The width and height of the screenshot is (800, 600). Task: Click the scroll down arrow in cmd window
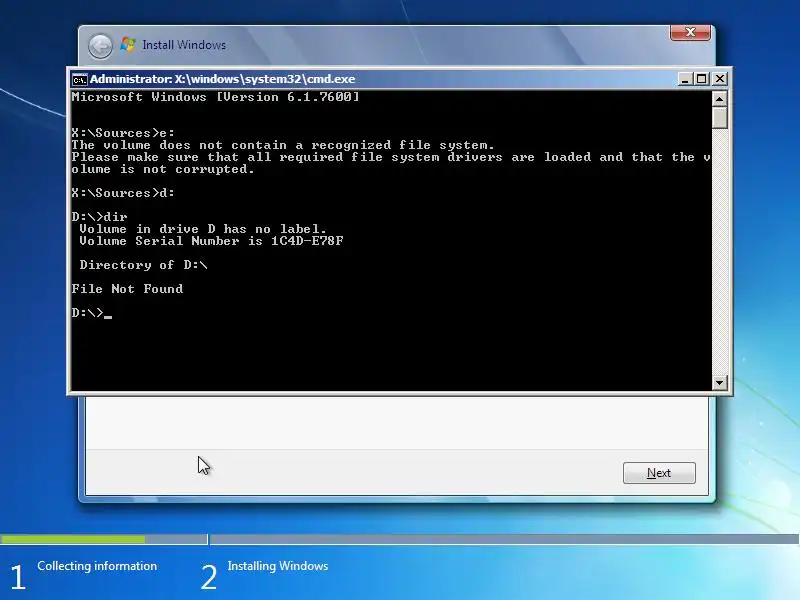719,383
